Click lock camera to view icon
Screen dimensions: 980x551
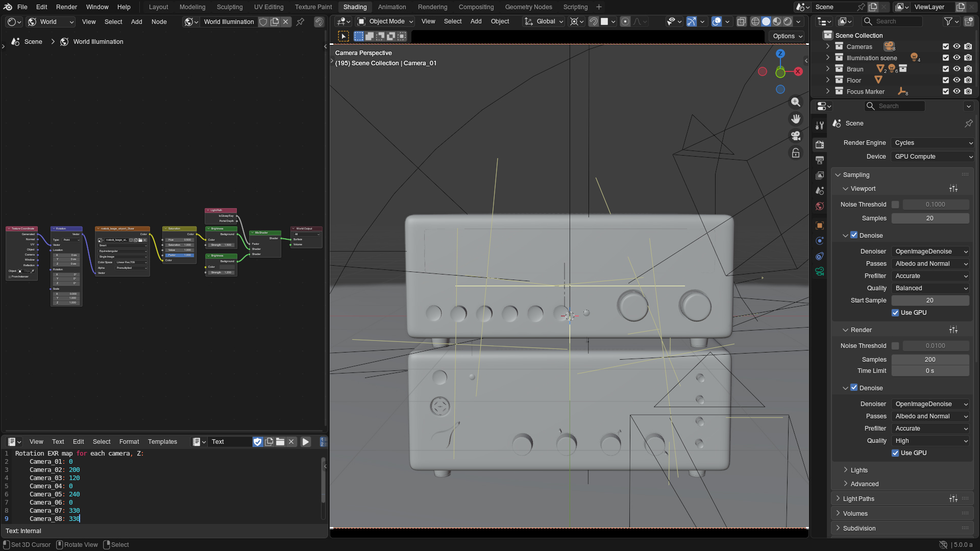point(795,153)
